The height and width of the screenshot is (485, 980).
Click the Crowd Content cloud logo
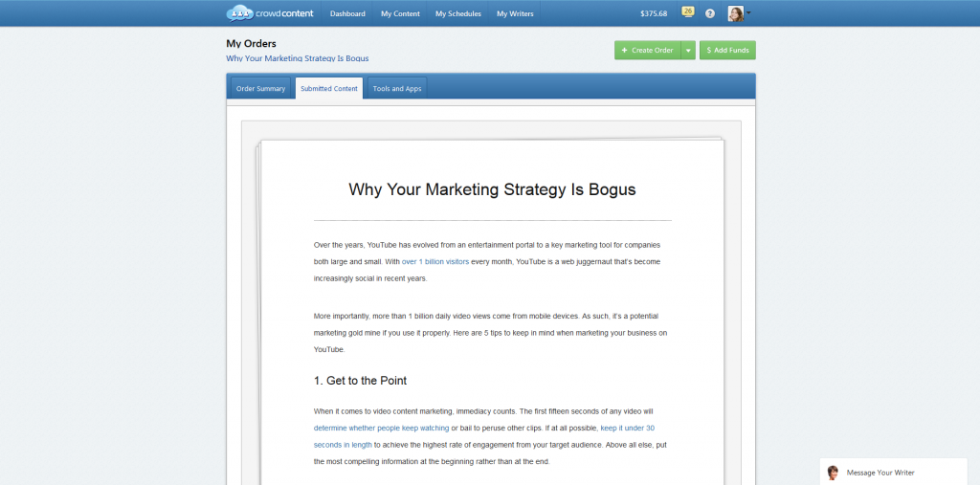tap(269, 13)
